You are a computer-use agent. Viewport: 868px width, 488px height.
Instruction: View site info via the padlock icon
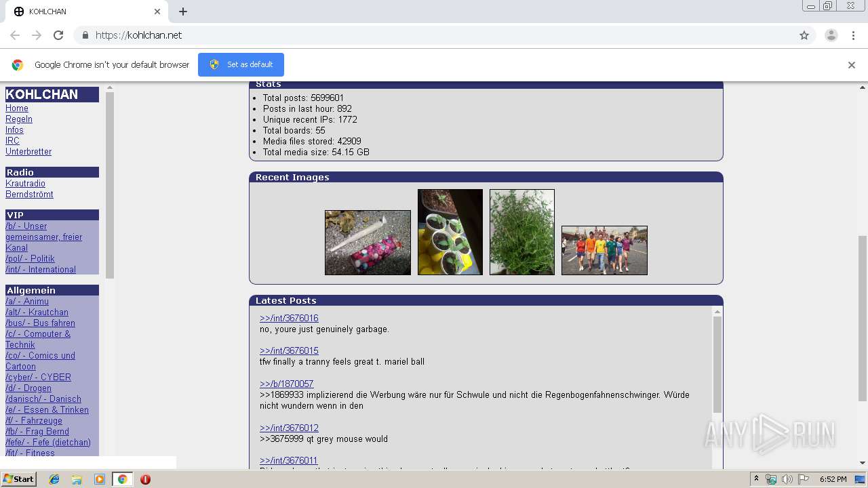tap(85, 35)
